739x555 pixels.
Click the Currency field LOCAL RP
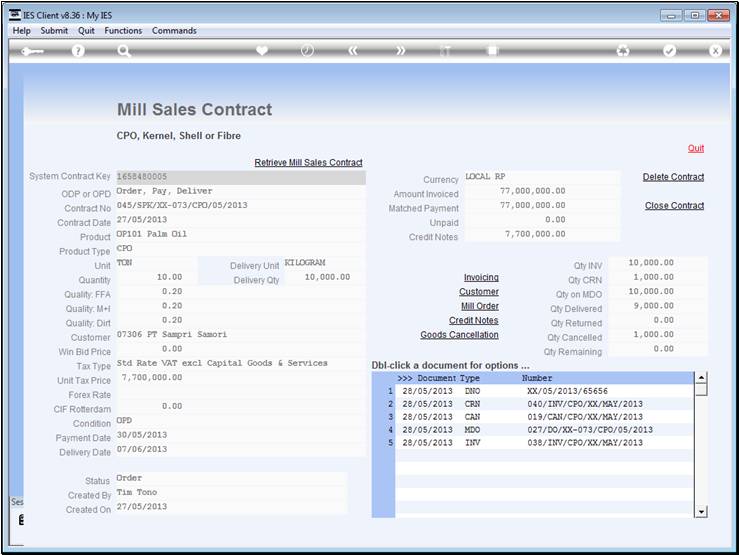[x=542, y=177]
